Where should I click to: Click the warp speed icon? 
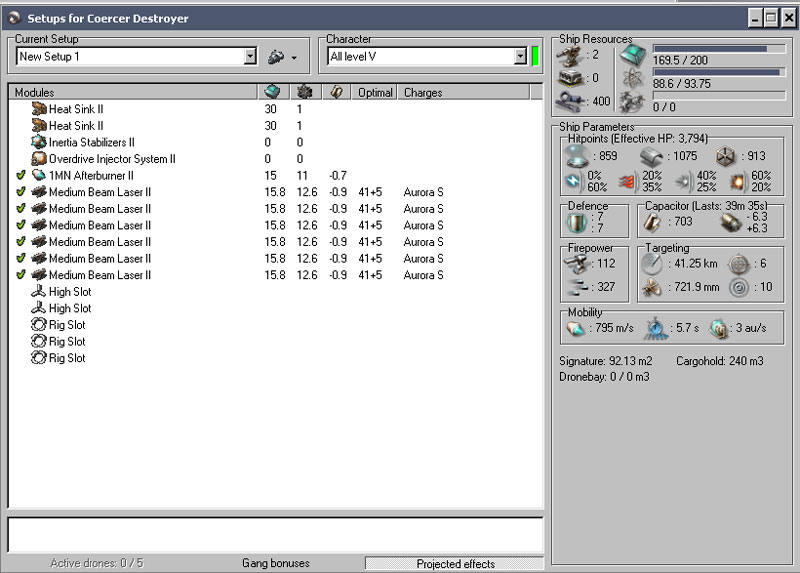tap(718, 329)
